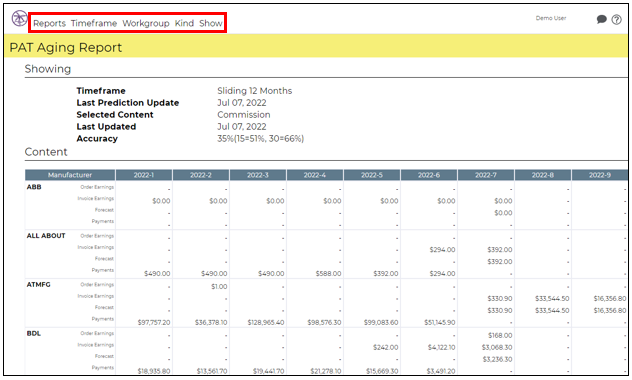632x380 pixels.
Task: Click BDL order earnings value $168.00
Action: pos(500,335)
